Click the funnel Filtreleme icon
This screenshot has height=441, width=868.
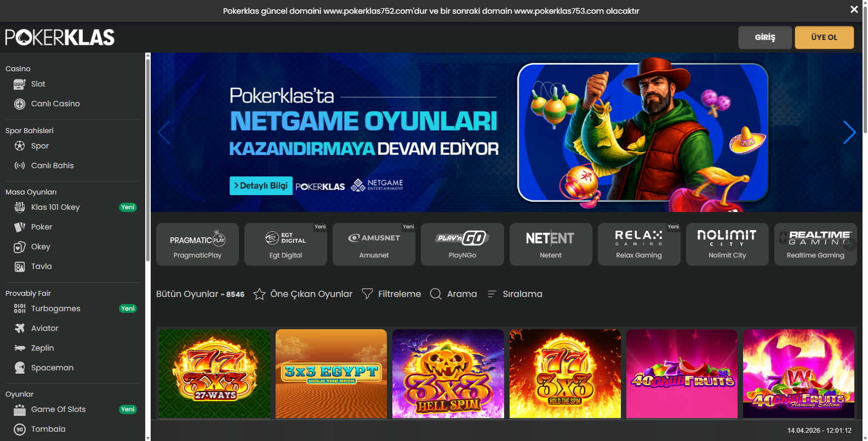coord(367,294)
